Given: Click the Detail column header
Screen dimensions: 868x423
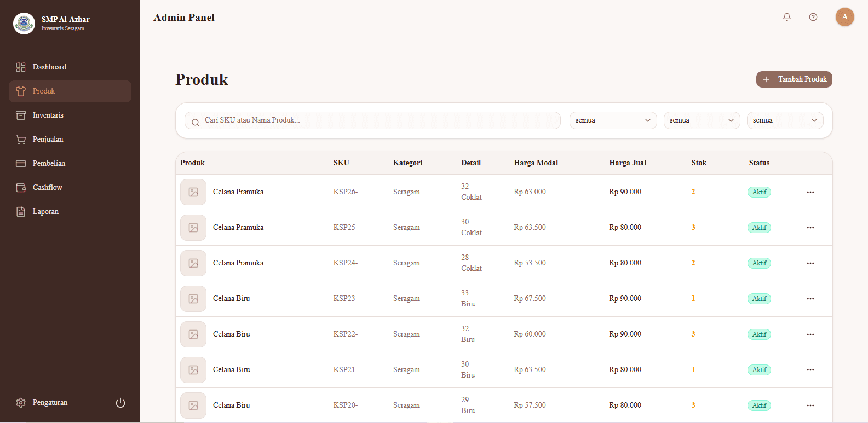Looking at the screenshot, I should coord(471,163).
